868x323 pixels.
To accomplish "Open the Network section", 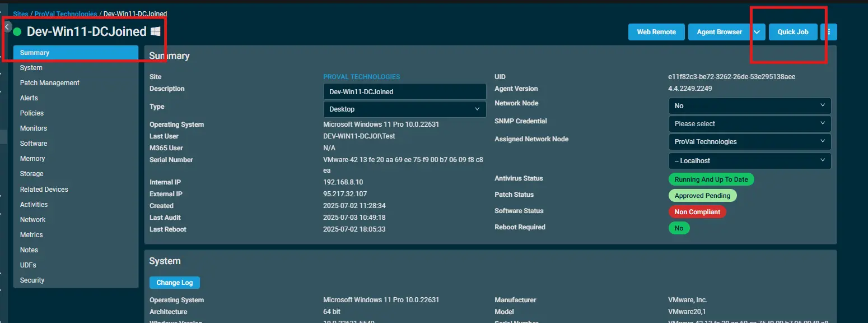I will click(x=76, y=220).
